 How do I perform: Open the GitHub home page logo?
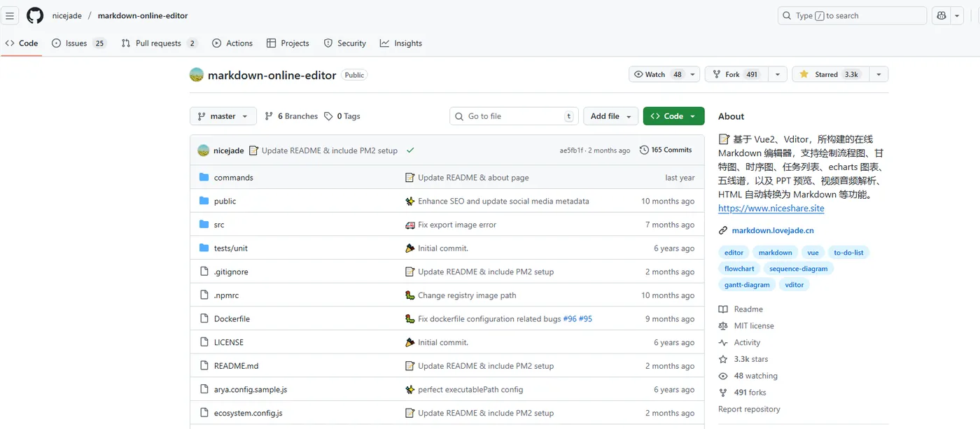pos(34,15)
